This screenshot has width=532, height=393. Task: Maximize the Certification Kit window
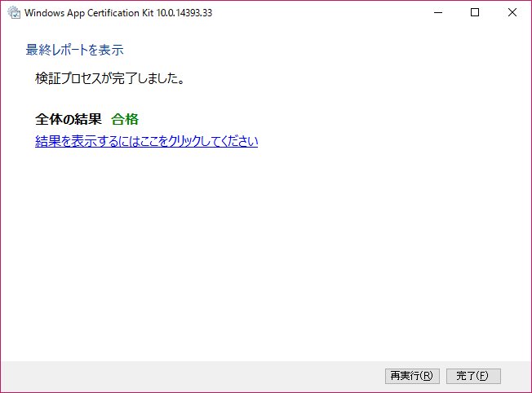(x=475, y=12)
